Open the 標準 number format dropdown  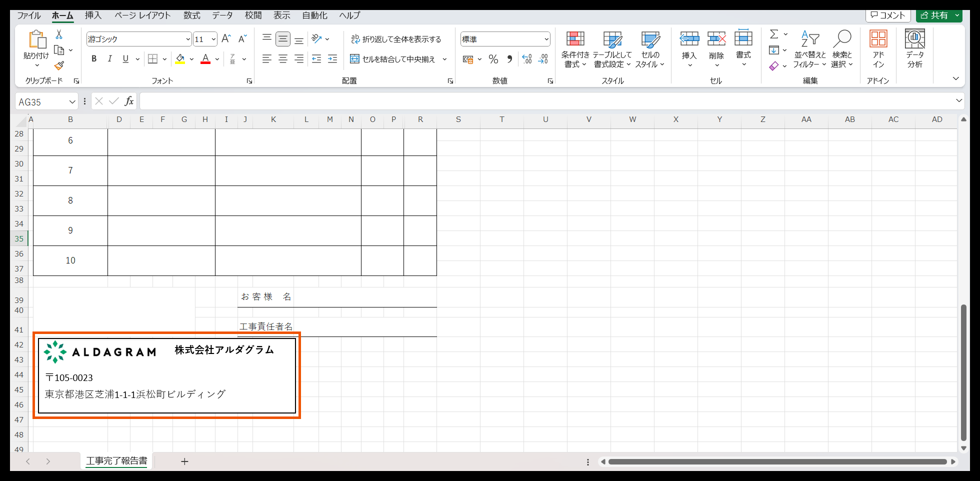(547, 38)
